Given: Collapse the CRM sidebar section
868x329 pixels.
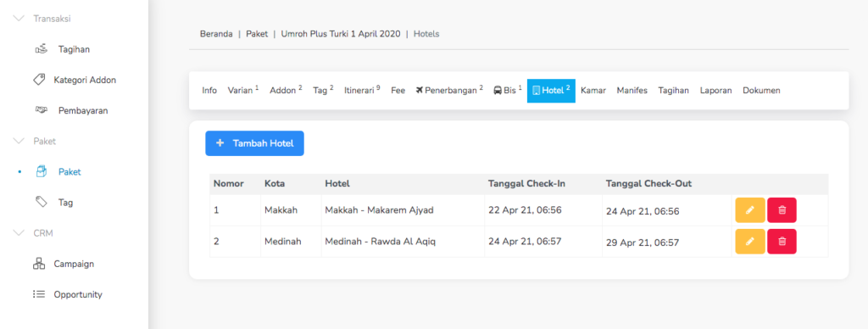Looking at the screenshot, I should [19, 233].
